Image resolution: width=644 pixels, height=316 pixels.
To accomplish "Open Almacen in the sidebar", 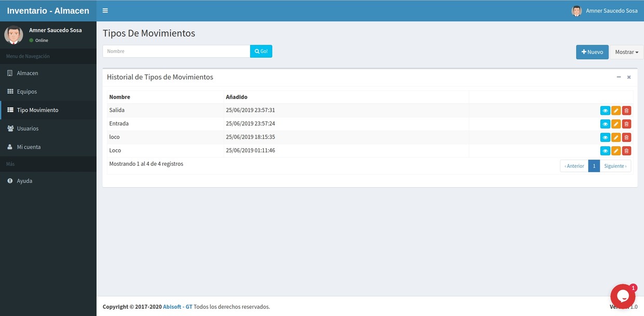I will click(28, 73).
